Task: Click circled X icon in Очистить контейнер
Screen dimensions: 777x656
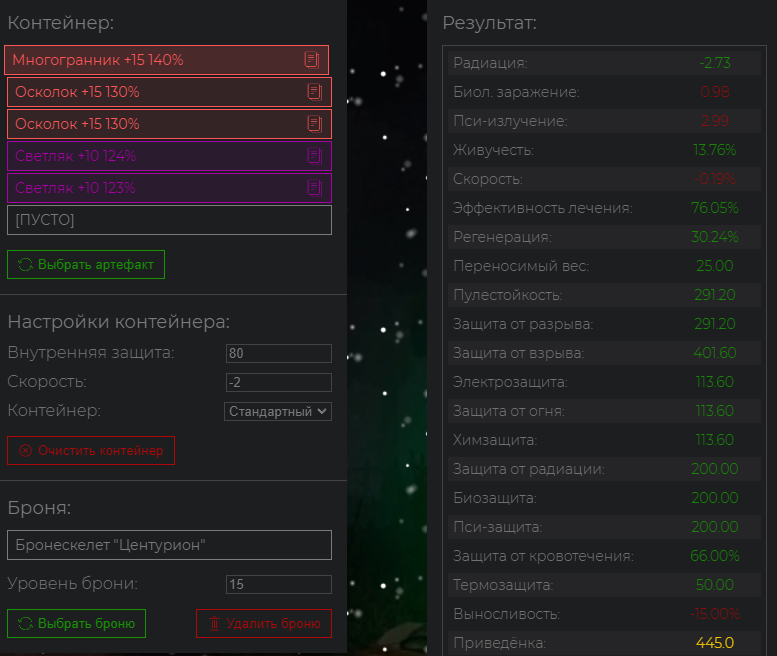Action: click(25, 450)
